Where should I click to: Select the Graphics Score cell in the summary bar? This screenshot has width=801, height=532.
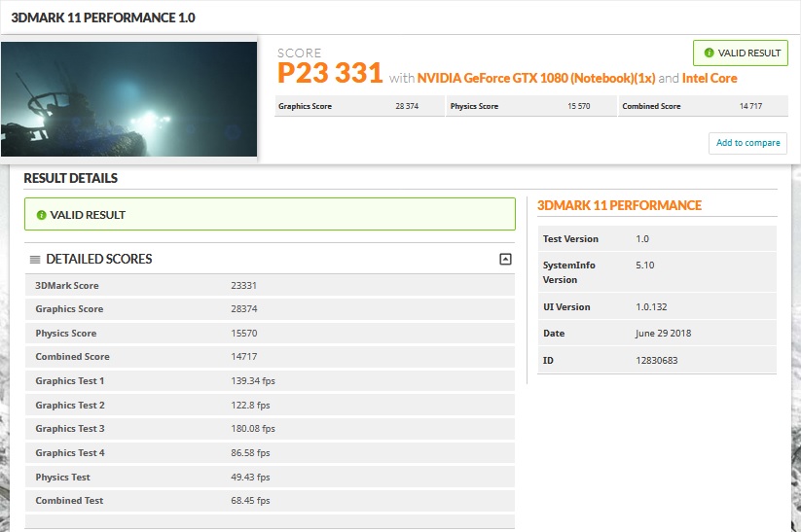359,106
